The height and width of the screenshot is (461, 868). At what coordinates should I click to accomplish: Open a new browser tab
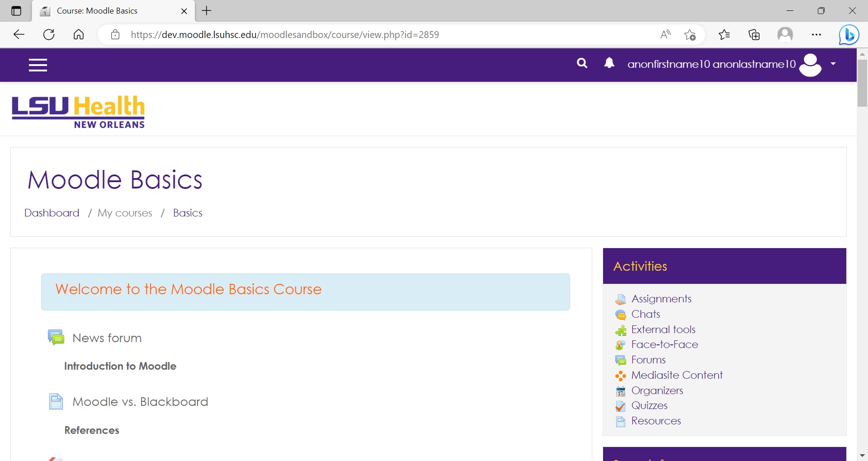(x=207, y=11)
